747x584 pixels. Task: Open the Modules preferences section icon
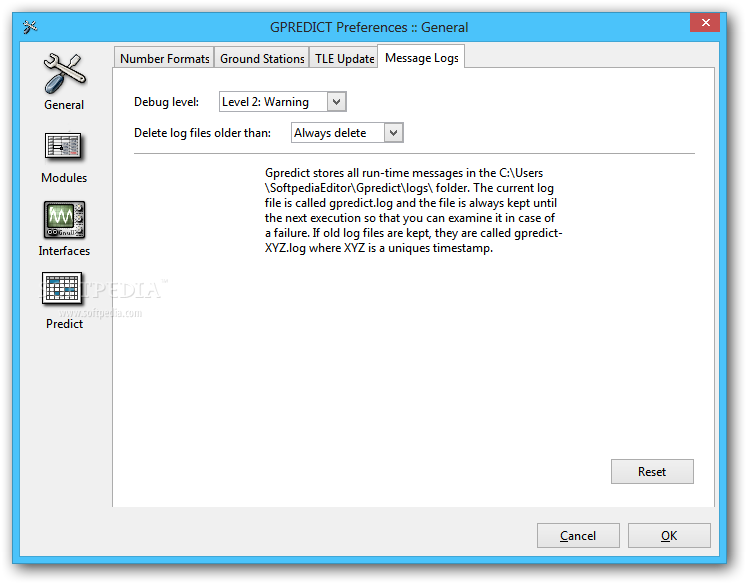point(64,146)
